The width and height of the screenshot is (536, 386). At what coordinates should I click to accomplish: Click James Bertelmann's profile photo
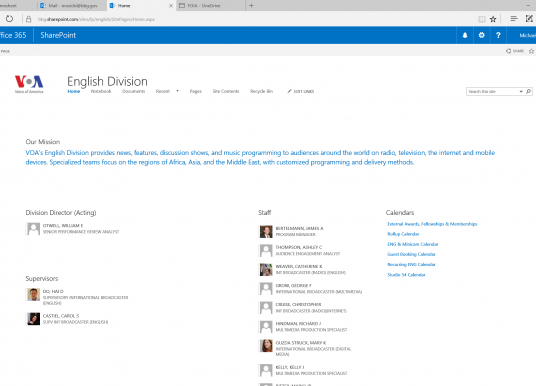click(266, 231)
